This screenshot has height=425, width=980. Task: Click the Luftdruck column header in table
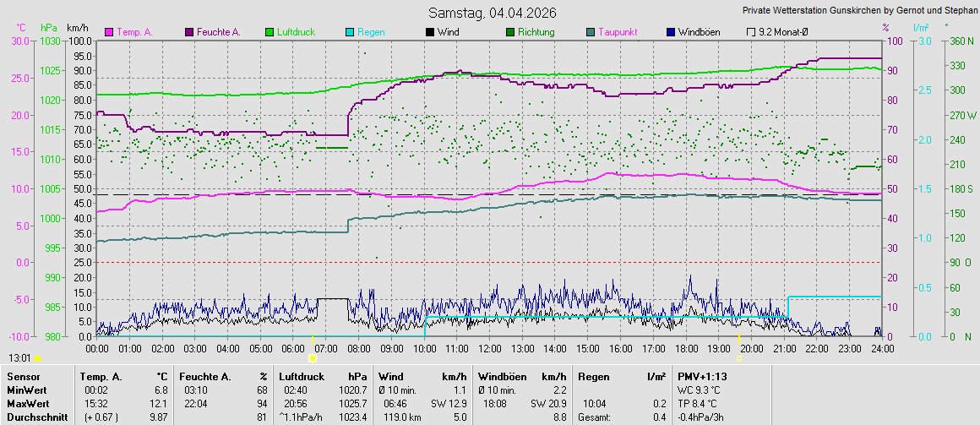(302, 376)
